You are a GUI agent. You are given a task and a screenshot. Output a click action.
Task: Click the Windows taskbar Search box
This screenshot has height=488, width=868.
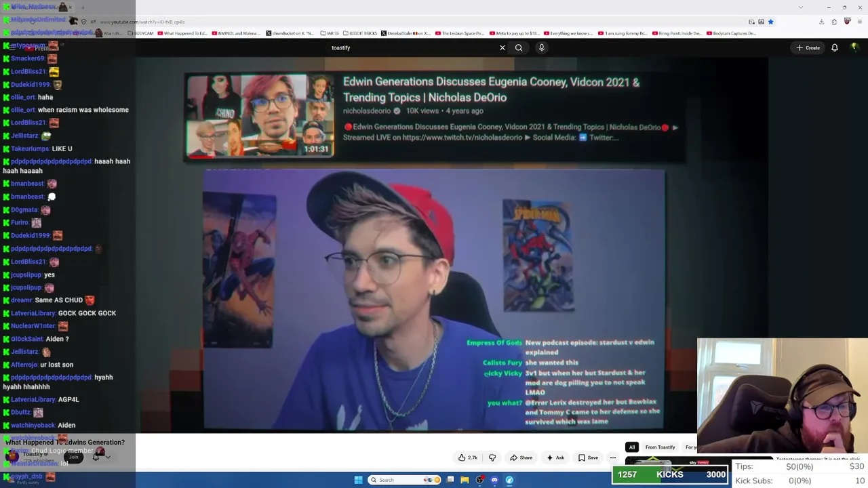pos(403,480)
